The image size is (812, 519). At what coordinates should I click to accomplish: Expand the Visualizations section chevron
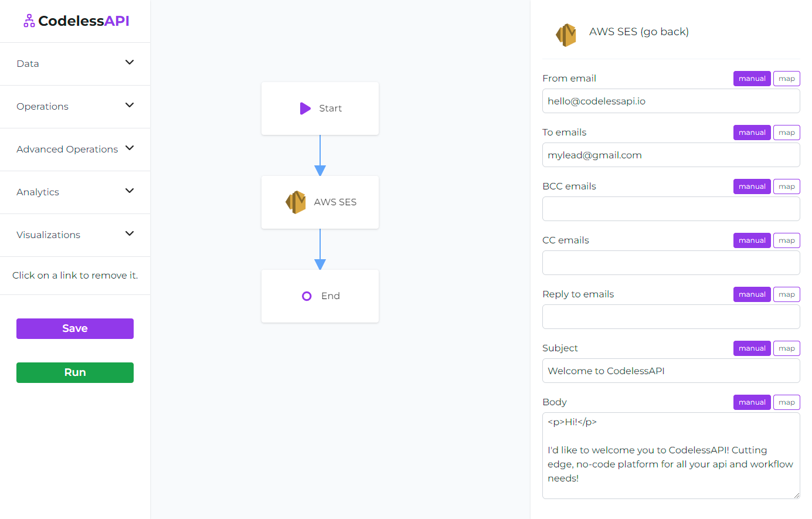coord(130,233)
